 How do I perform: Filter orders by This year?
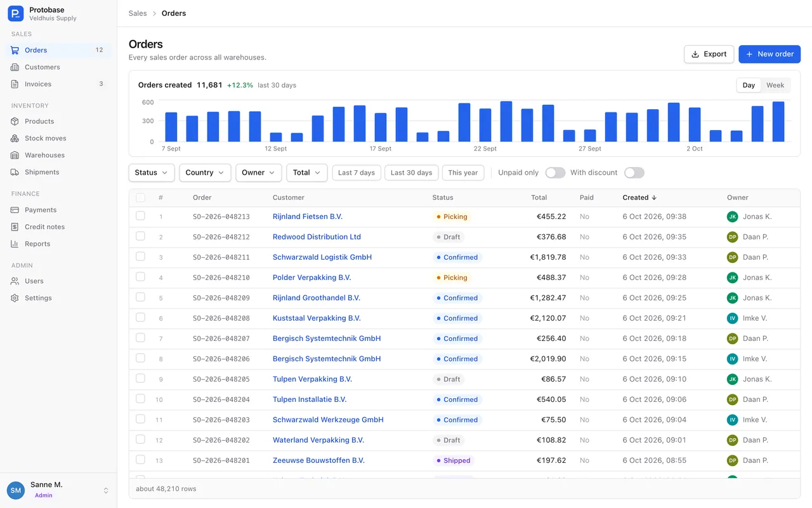click(463, 173)
